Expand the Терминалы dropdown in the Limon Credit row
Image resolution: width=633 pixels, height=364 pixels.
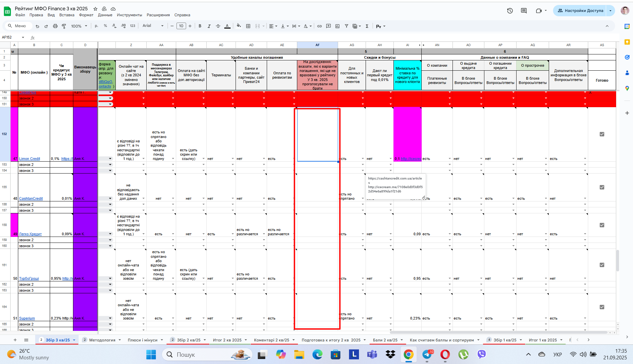233,159
